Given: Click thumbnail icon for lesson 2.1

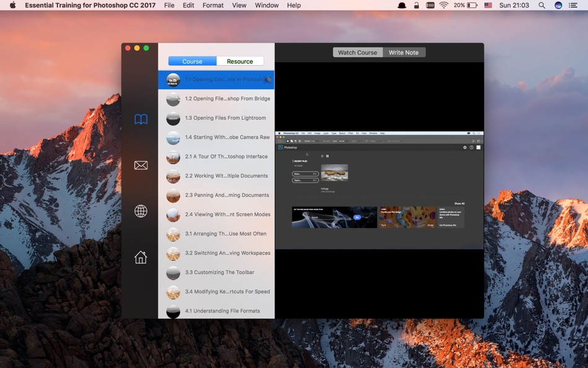Looking at the screenshot, I should (x=173, y=157).
